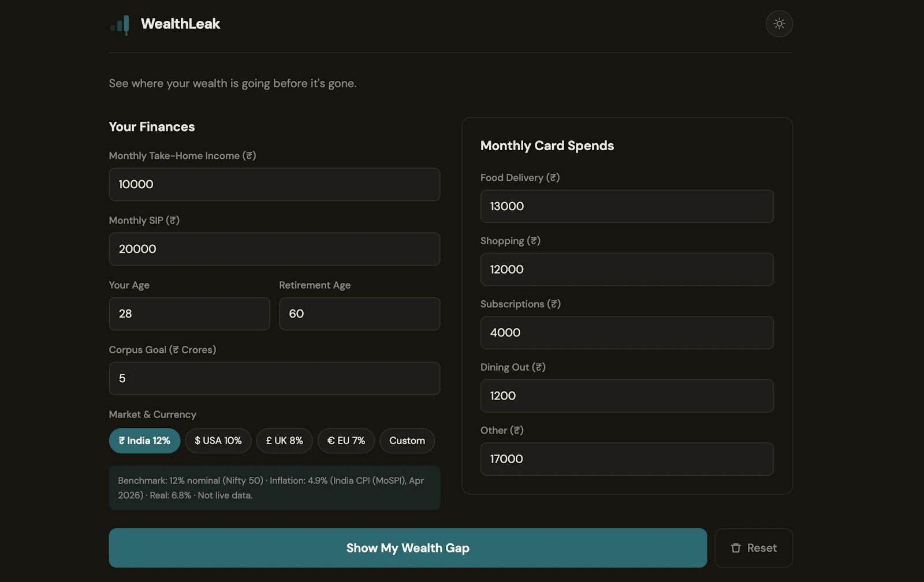Focus the Monthly Take-Home Income field
924x582 pixels.
[274, 184]
